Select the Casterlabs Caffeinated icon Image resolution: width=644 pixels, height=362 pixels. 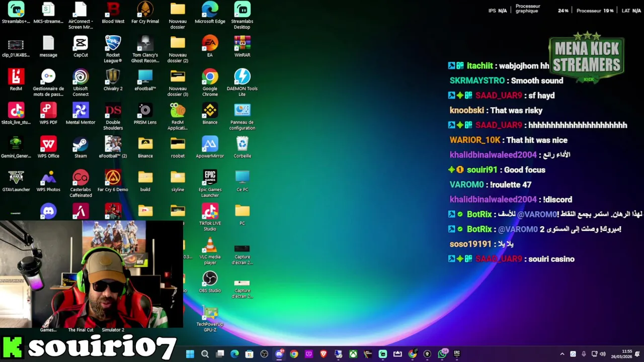point(80,184)
